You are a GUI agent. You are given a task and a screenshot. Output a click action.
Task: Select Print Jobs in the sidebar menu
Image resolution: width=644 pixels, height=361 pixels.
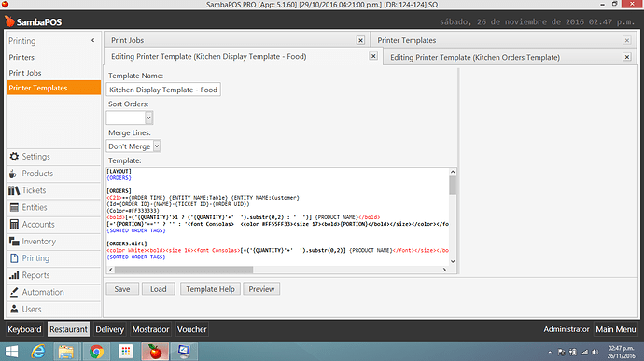(25, 73)
